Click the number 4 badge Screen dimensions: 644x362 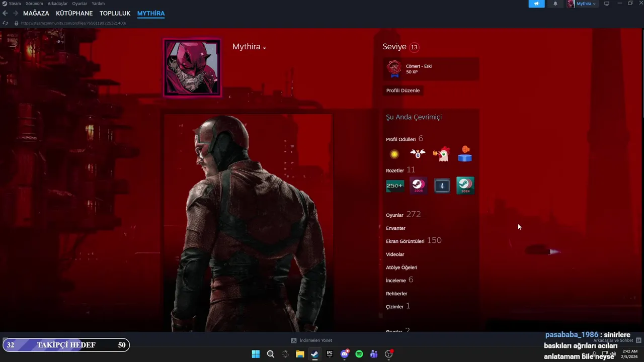442,186
